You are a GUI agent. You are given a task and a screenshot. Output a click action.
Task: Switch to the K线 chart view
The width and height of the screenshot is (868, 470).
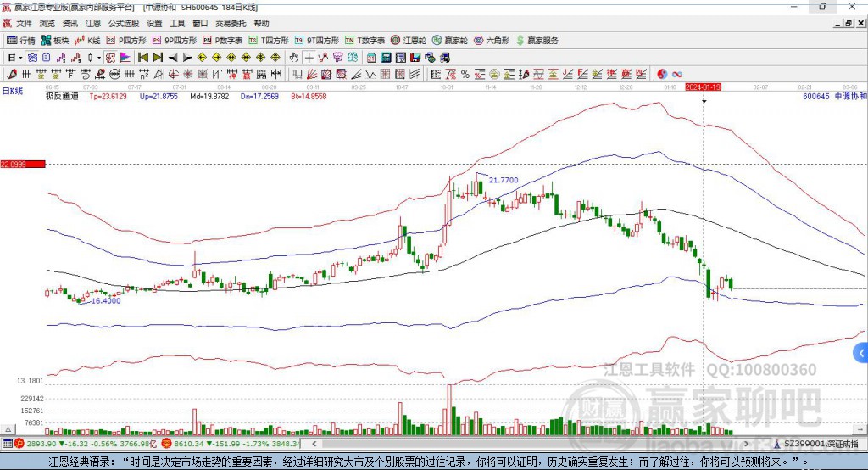[x=87, y=41]
